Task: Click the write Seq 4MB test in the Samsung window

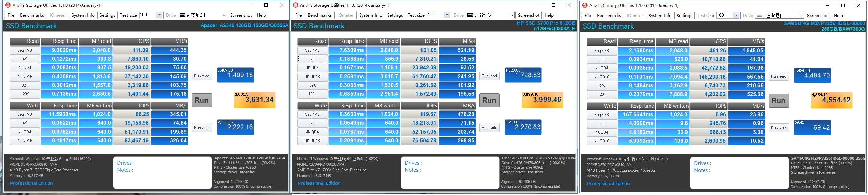Action: coord(602,115)
